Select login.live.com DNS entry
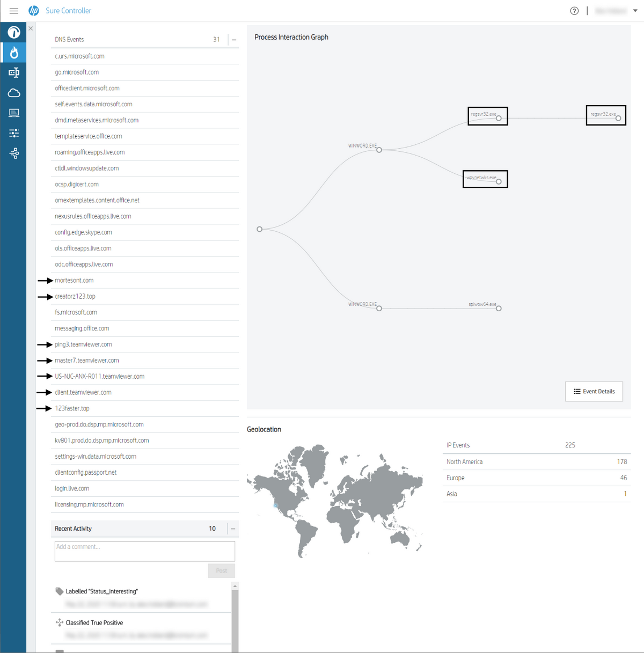This screenshot has width=644, height=653. (x=145, y=489)
